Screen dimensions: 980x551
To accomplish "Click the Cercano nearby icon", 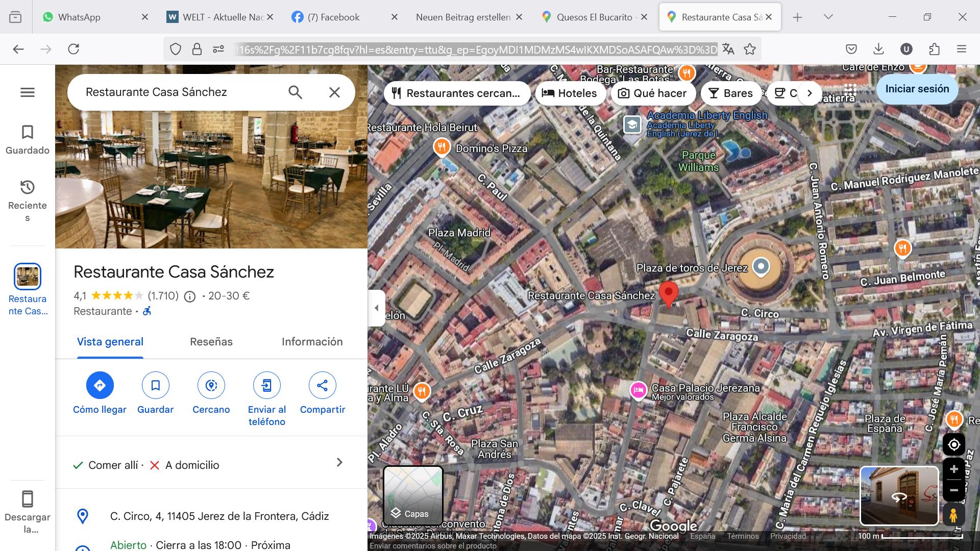I will point(211,385).
